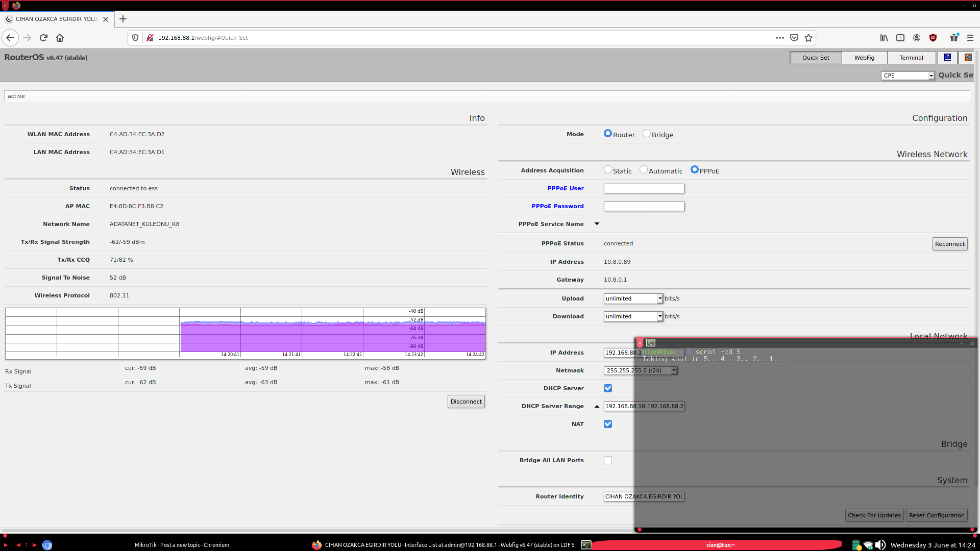
Task: Click the PPPoE User input field
Action: (644, 188)
